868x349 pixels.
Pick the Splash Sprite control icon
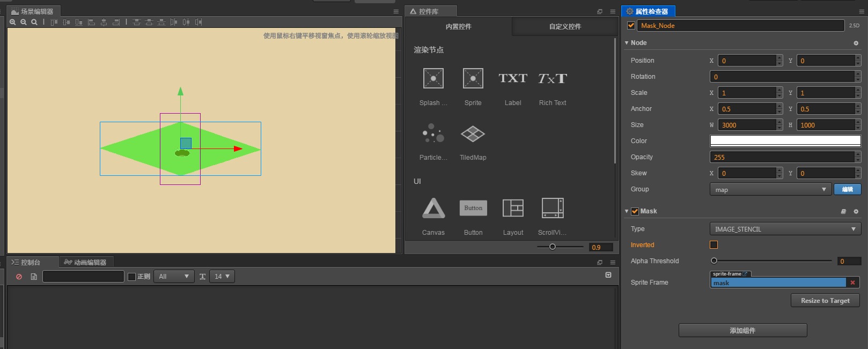tap(433, 78)
